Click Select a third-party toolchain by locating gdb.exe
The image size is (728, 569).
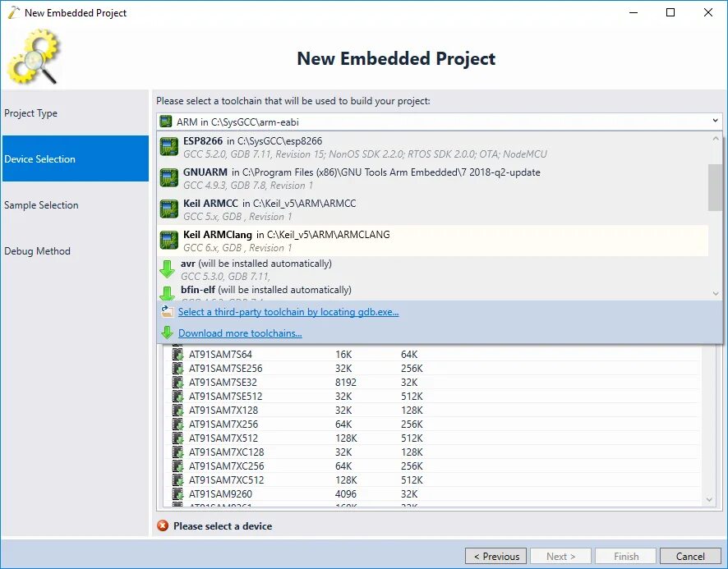tap(288, 312)
